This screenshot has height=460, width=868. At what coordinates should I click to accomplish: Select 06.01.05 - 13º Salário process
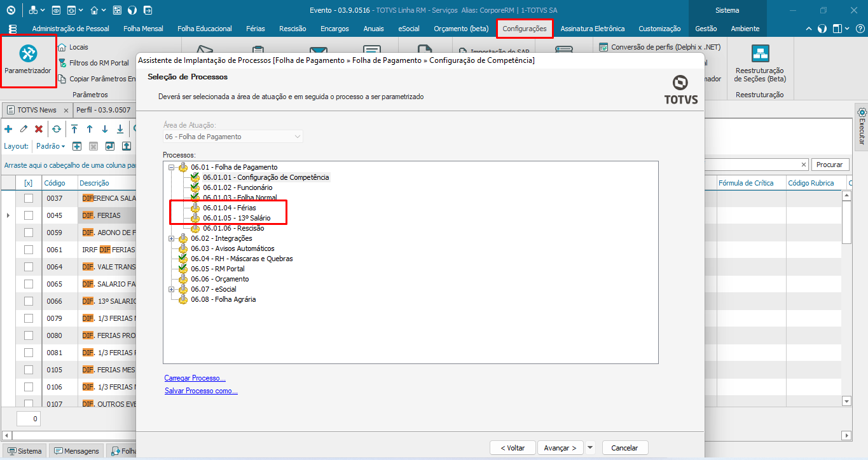click(x=237, y=218)
